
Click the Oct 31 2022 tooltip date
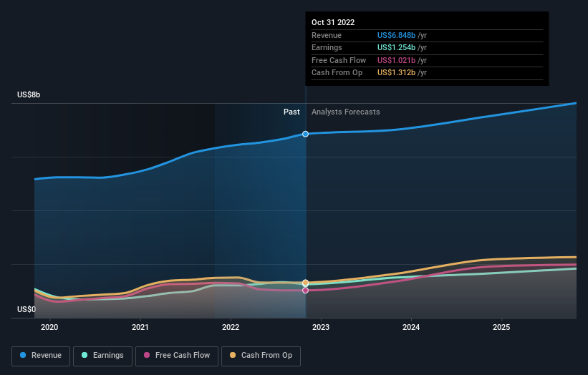333,22
